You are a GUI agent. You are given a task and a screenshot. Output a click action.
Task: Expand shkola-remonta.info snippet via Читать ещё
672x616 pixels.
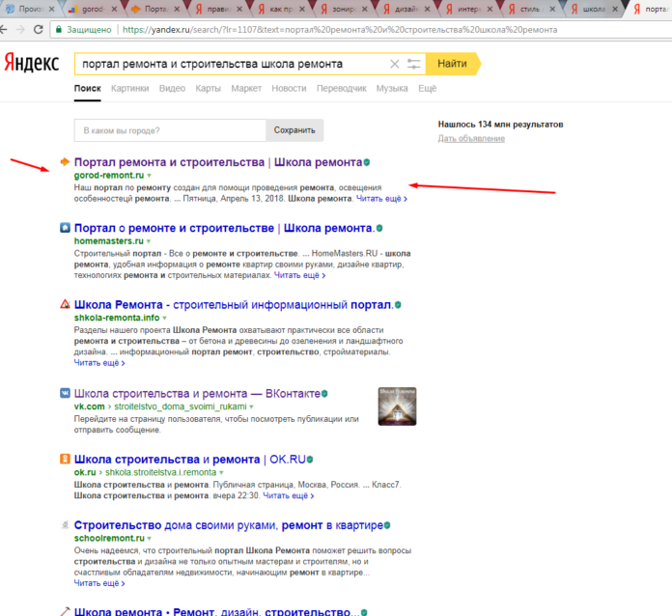tap(99, 363)
